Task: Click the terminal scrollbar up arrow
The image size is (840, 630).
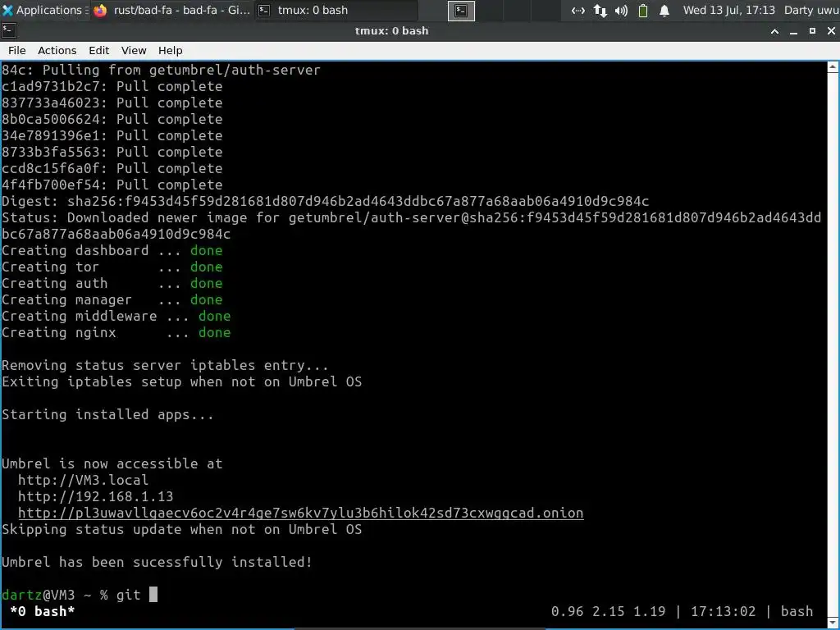Action: click(833, 67)
